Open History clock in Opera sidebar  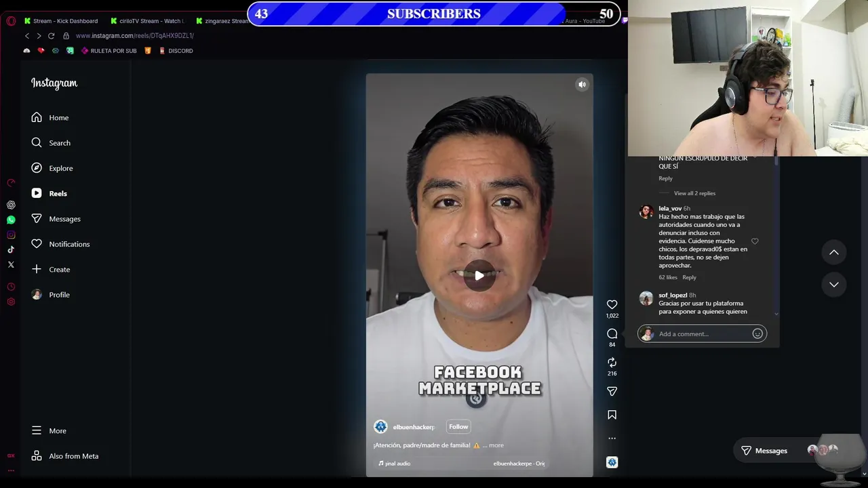pos(11,287)
